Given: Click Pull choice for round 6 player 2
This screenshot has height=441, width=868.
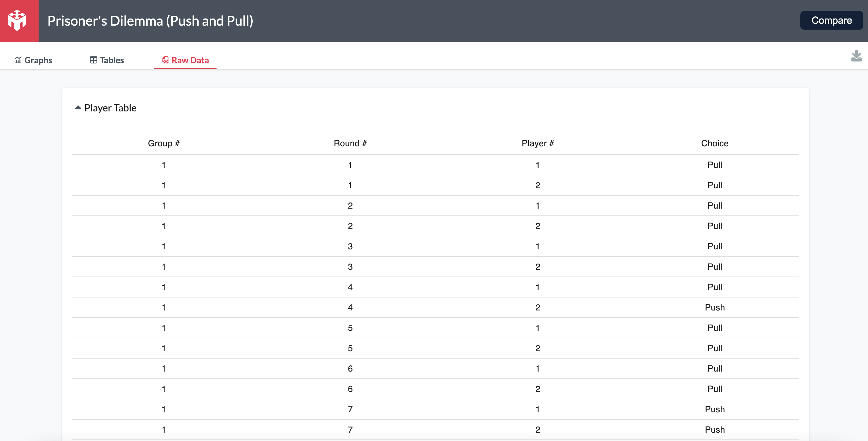Looking at the screenshot, I should click(x=715, y=389).
